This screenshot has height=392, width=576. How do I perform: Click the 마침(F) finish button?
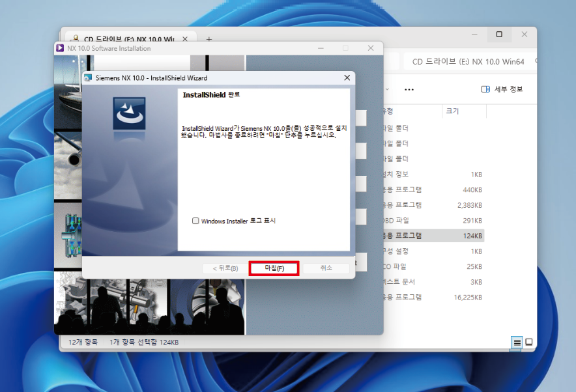coord(274,268)
